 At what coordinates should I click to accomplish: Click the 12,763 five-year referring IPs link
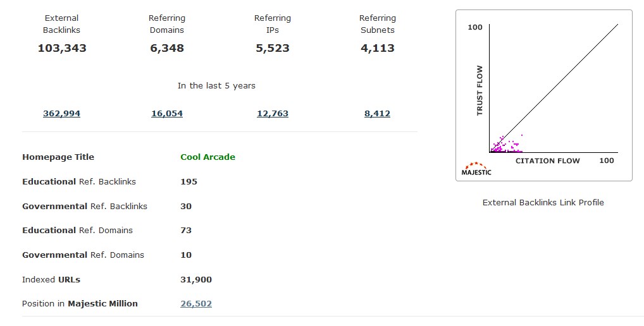click(x=273, y=114)
